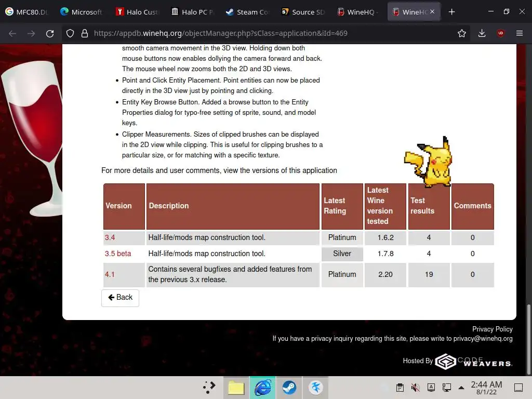Open version 3.5 beta link
Screen dimensions: 532x399
tap(118, 254)
